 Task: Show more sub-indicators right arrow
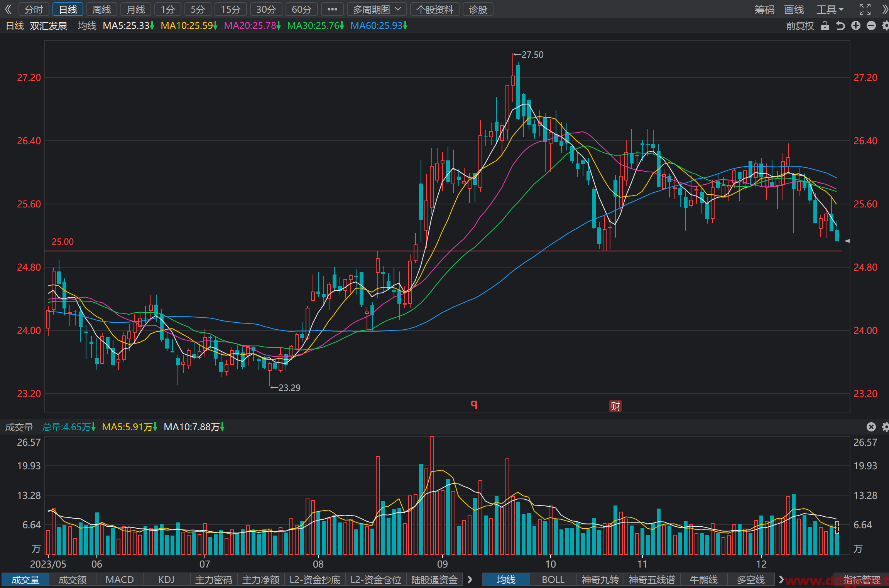pyautogui.click(x=470, y=580)
